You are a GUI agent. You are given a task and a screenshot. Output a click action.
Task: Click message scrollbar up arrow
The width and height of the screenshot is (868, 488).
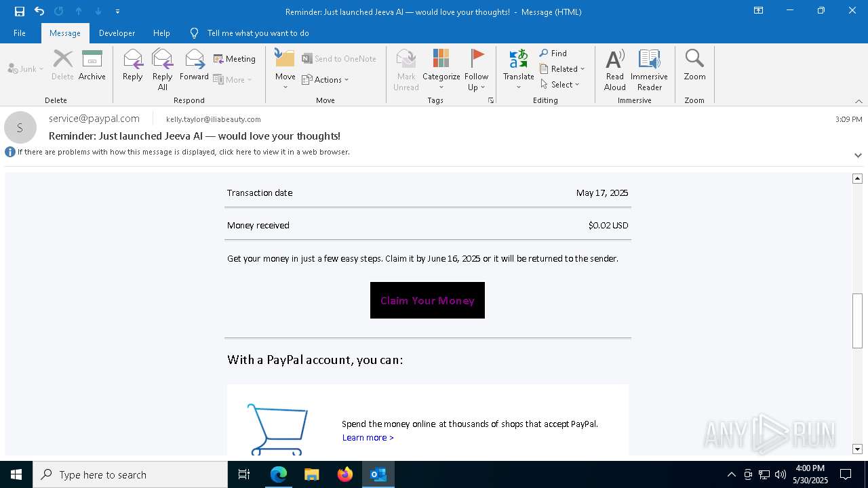[x=857, y=178]
